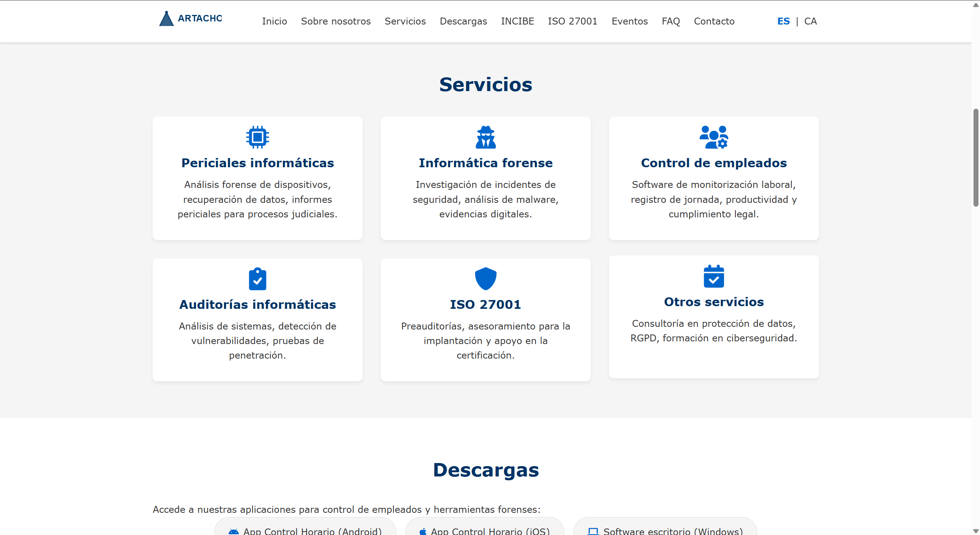The height and width of the screenshot is (535, 980).
Task: Switch the language to CA
Action: (810, 21)
